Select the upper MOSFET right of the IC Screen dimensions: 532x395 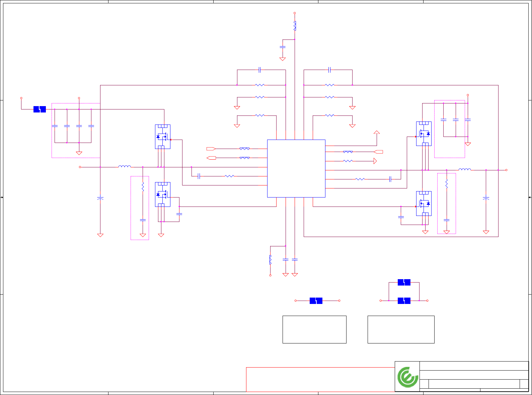coord(424,134)
